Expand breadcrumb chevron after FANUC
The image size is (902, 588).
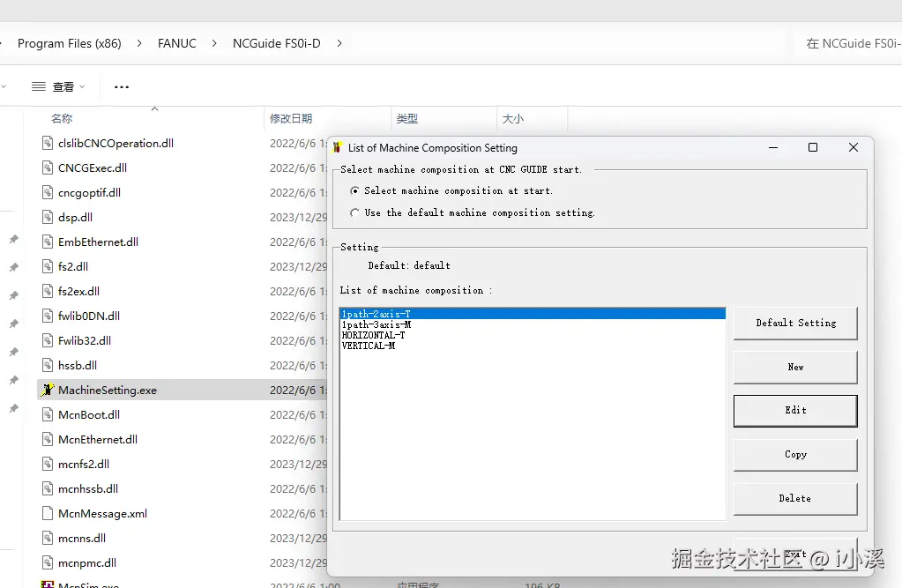pos(214,44)
